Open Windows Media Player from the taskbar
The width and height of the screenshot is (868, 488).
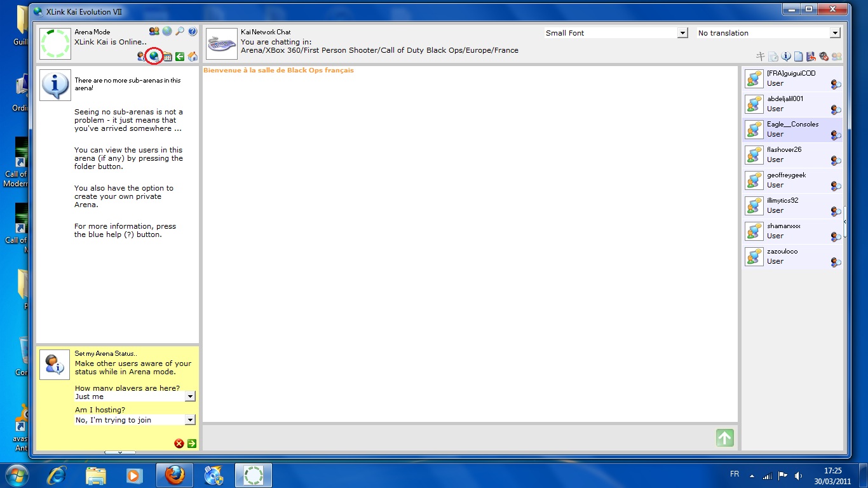coord(134,475)
